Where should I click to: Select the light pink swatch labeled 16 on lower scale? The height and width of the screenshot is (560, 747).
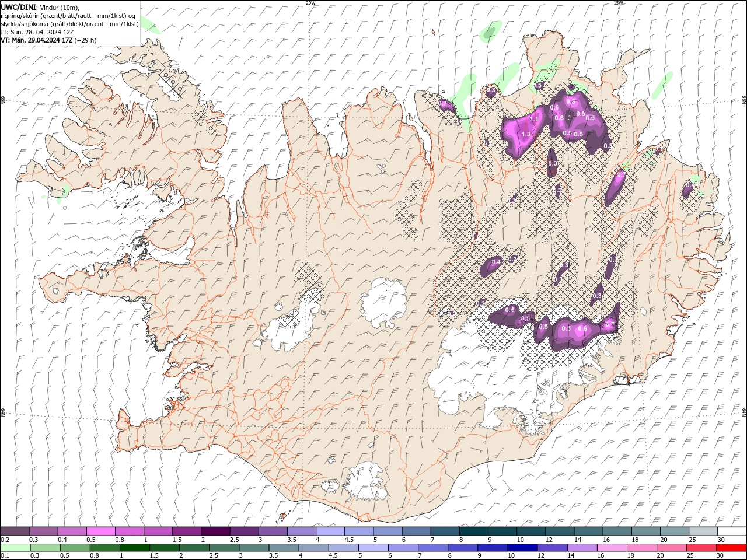611,548
